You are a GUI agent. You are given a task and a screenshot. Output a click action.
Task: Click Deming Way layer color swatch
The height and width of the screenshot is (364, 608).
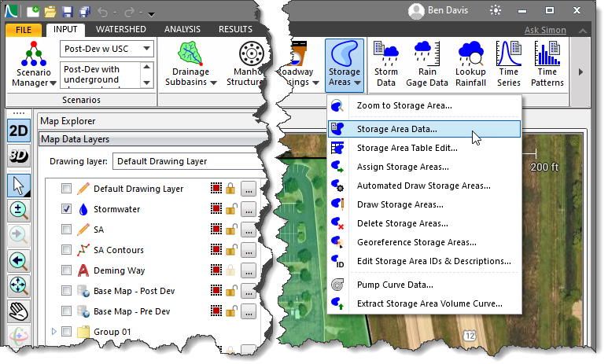[x=216, y=270]
